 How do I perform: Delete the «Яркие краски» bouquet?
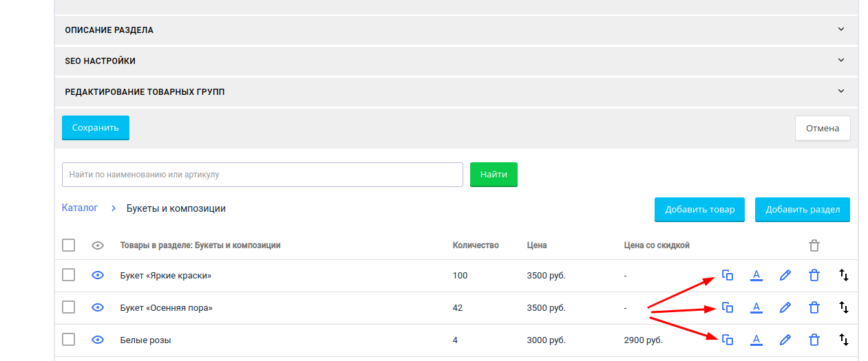coord(814,275)
